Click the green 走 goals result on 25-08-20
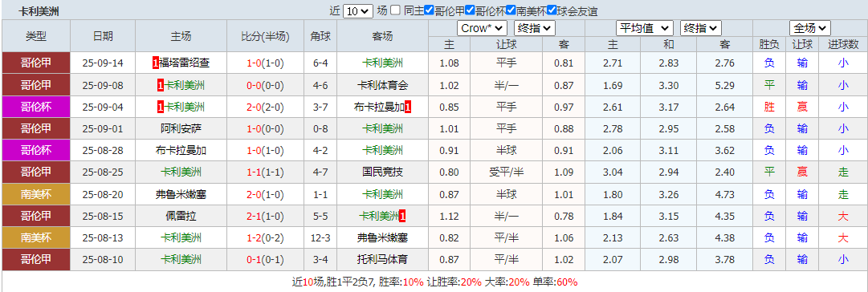Screen dimensions: 868x292 coord(842,194)
